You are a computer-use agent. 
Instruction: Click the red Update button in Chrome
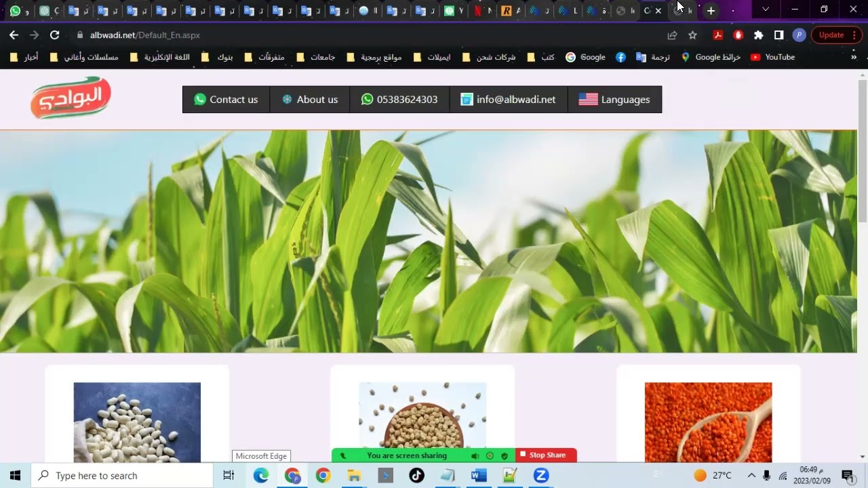click(x=836, y=35)
